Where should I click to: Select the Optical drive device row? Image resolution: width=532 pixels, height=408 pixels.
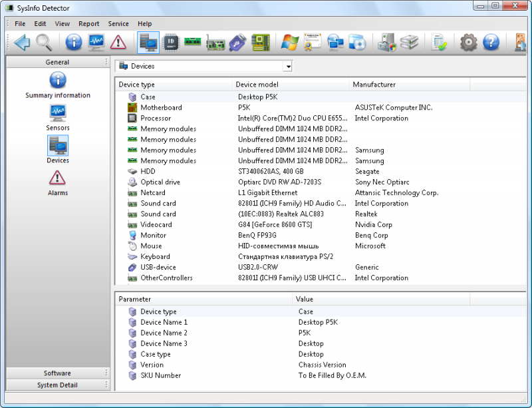160,182
